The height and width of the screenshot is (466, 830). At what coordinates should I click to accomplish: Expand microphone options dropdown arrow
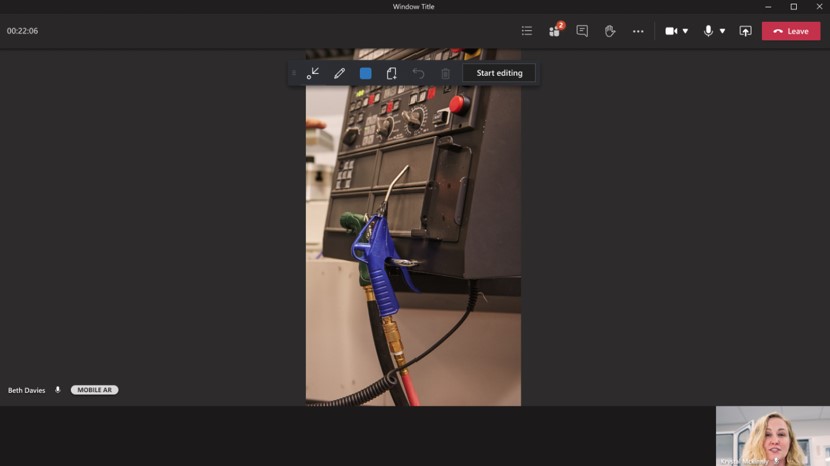[722, 31]
